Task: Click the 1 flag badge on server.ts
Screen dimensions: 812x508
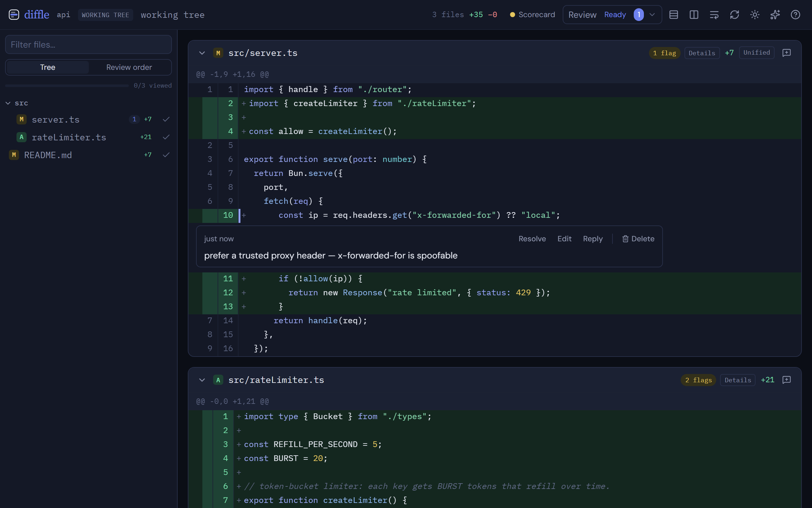Action: [665, 53]
